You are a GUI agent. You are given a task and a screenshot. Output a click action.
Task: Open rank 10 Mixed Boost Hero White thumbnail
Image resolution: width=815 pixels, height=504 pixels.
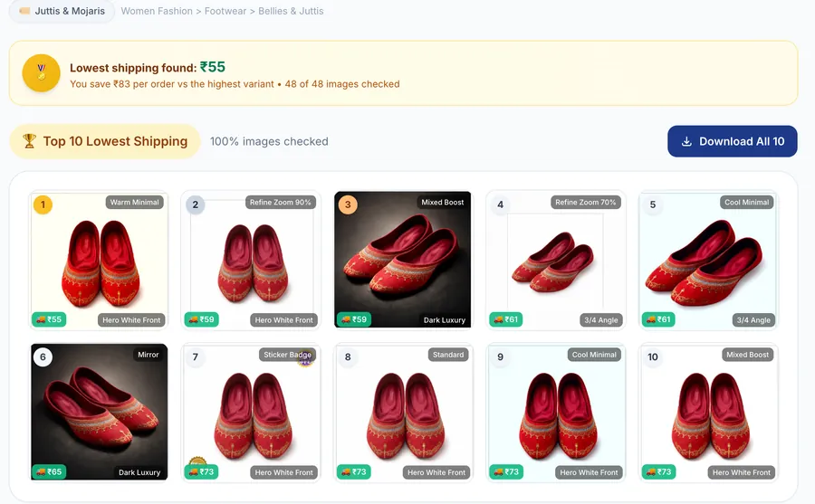708,412
